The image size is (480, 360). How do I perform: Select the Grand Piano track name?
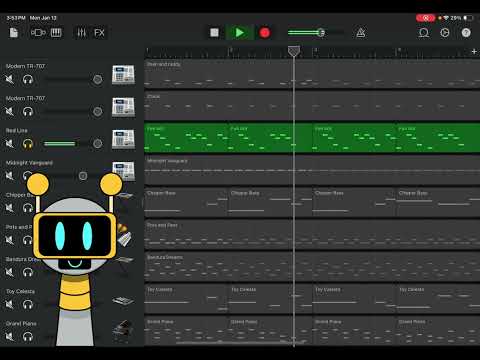point(21,323)
